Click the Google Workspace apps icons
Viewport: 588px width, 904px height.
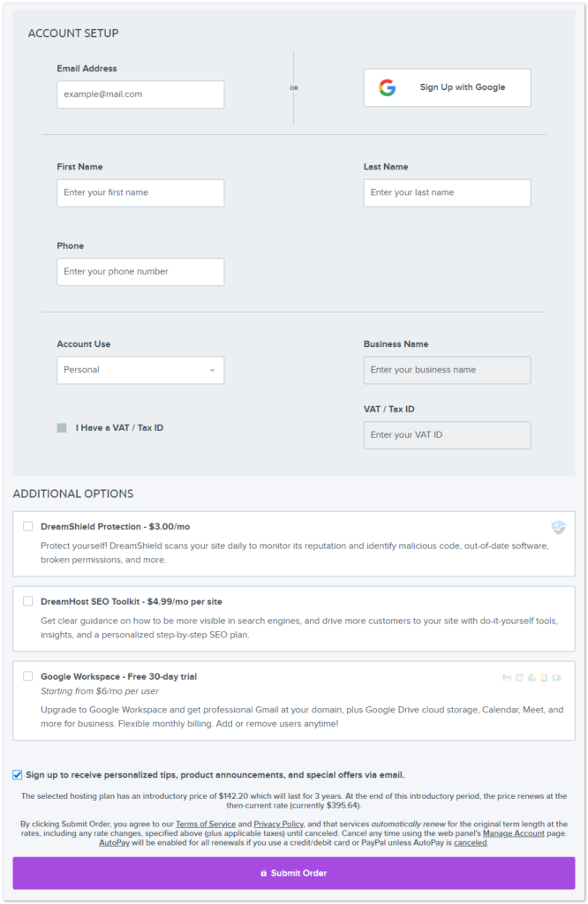[532, 677]
